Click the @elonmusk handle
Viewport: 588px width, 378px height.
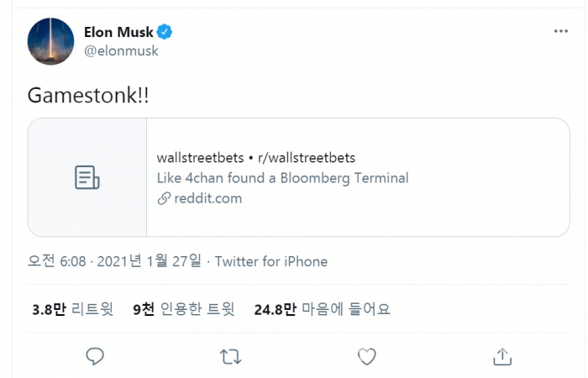tap(121, 50)
